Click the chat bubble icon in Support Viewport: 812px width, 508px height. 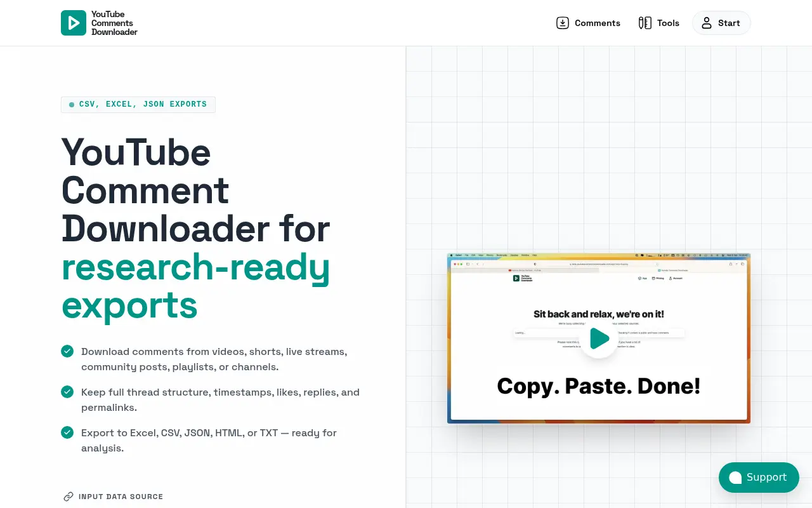point(735,478)
